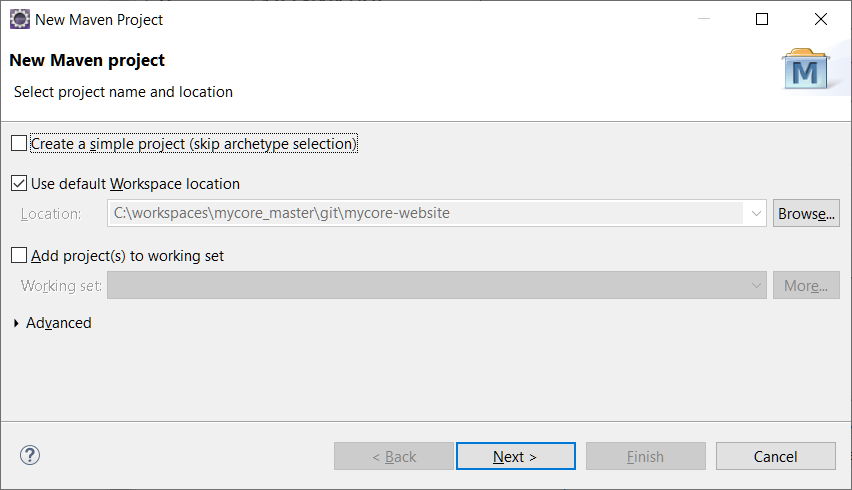Open the help question mark icon
The height and width of the screenshot is (490, 852).
30,455
